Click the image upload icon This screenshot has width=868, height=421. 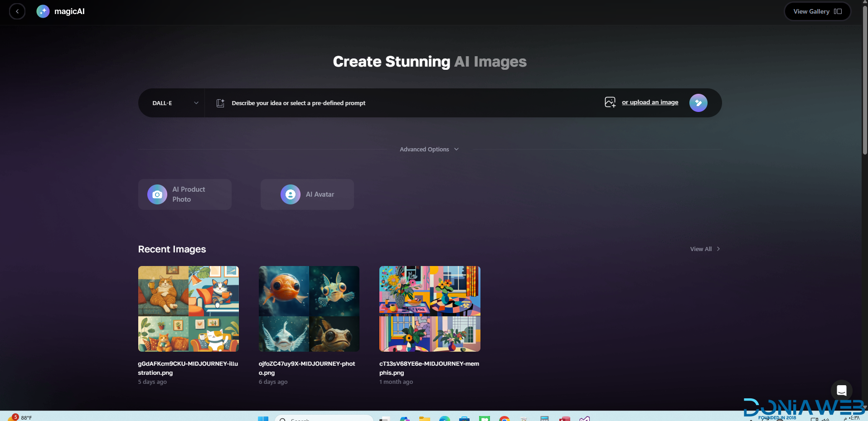[610, 102]
